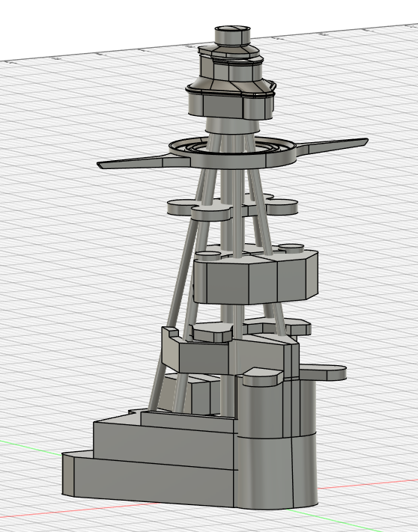Screen dimensions: 418x532
Task: Select the small box structure behind the tripod legs
Action: pos(190,394)
